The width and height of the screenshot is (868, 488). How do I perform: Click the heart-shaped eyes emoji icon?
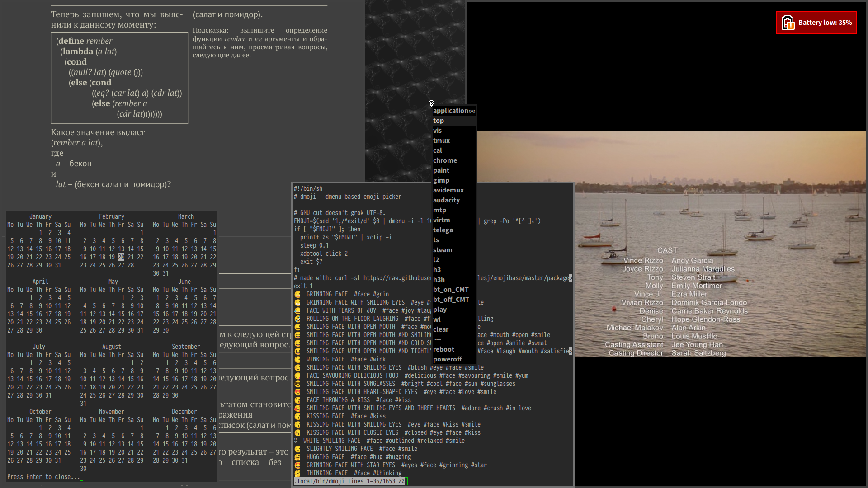click(x=297, y=392)
